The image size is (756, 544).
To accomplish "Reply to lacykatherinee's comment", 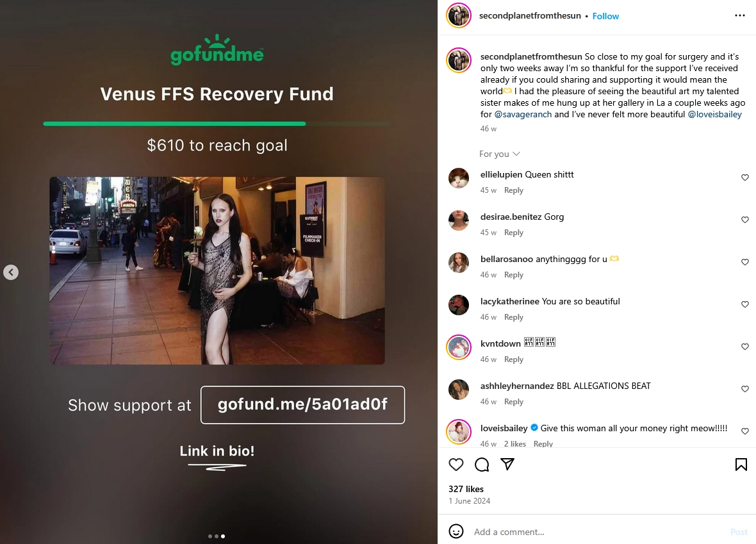I will (513, 317).
